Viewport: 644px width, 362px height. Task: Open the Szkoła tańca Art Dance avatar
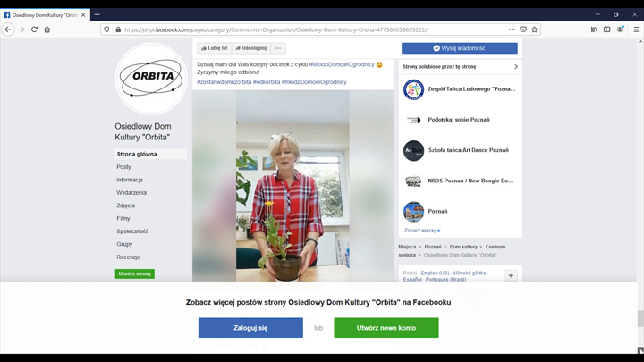(x=413, y=150)
